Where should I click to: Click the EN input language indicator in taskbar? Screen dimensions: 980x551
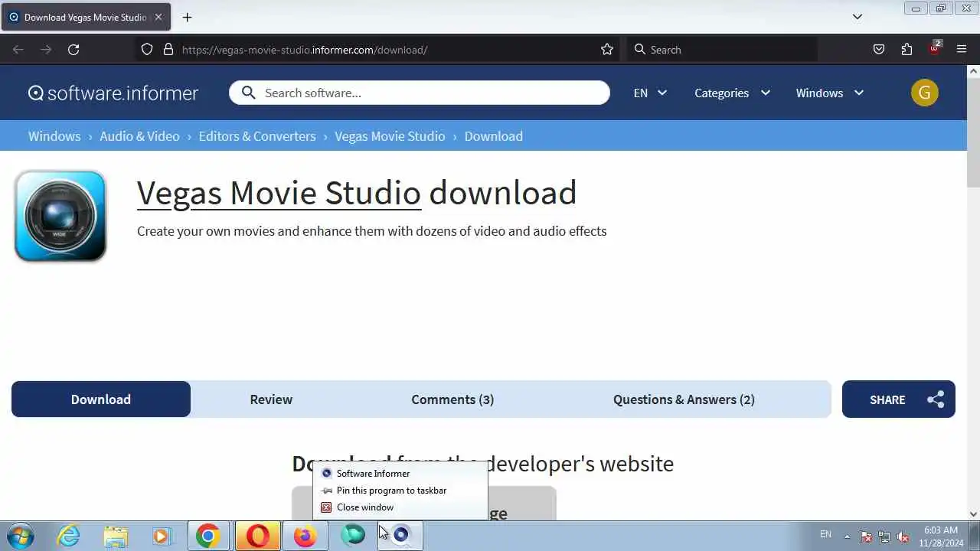tap(825, 534)
